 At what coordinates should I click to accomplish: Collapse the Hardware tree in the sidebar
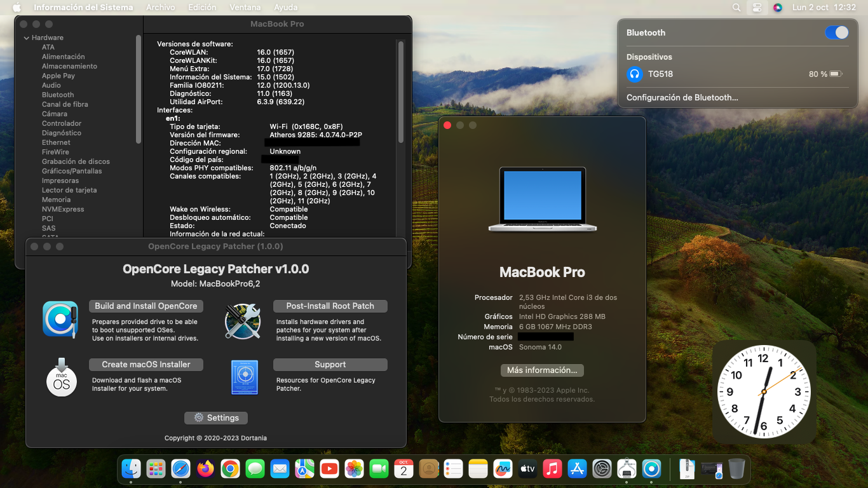coord(27,38)
